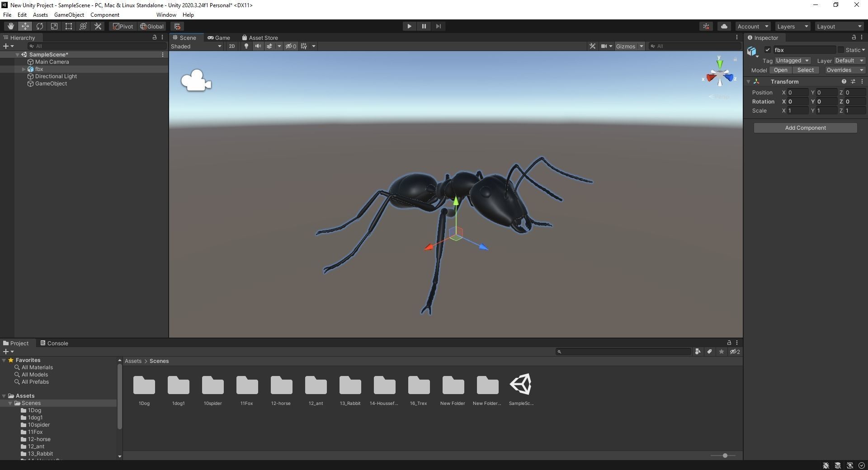Select 12_ant folder thumbnail
The width and height of the screenshot is (868, 470).
(316, 385)
